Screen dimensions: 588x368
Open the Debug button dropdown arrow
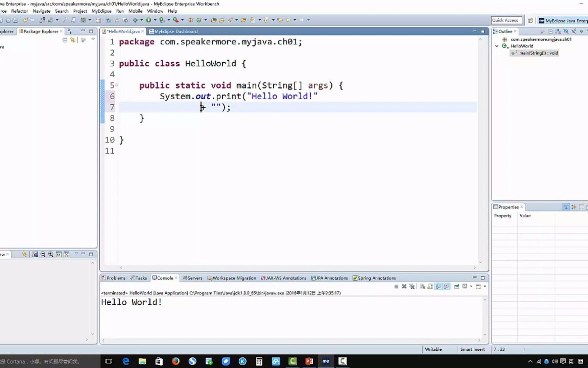tap(141, 20)
